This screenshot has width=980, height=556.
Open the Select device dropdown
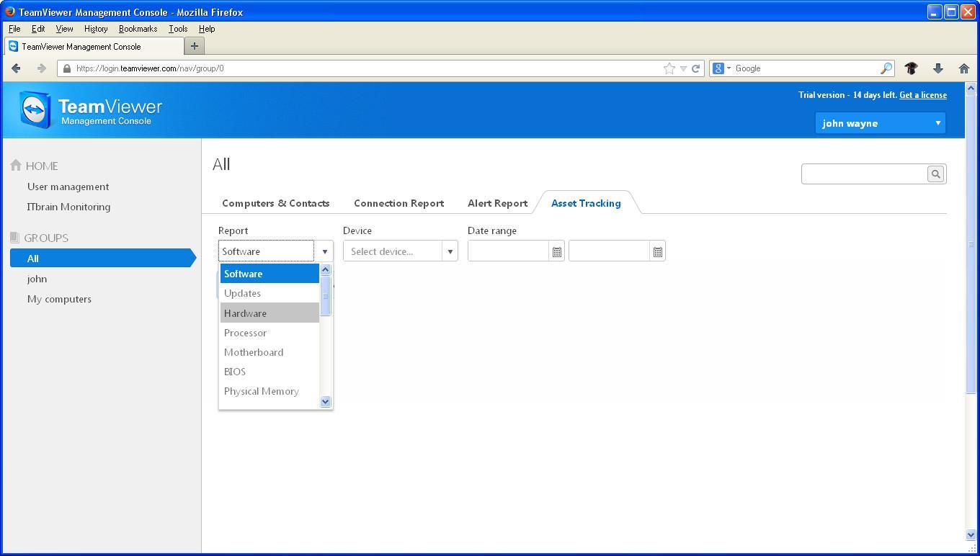click(x=400, y=251)
